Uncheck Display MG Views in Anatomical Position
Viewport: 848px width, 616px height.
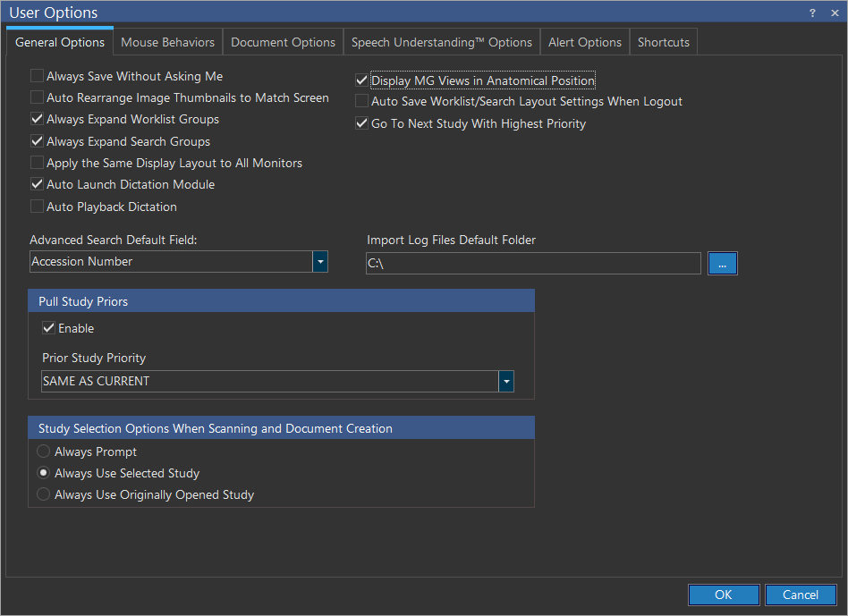pos(362,80)
